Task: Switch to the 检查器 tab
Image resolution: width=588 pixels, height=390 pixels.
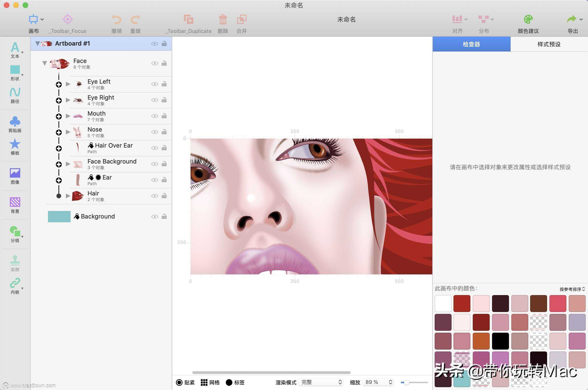Action: coord(471,44)
